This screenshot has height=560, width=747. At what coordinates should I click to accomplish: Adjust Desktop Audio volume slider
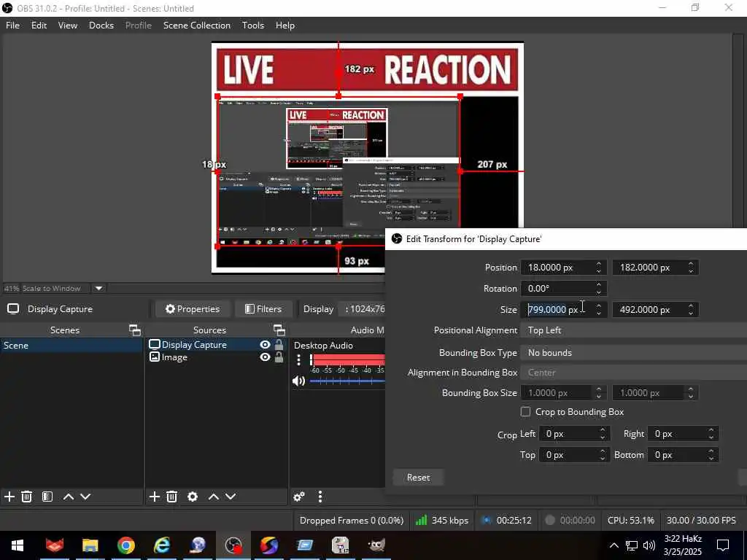(347, 381)
